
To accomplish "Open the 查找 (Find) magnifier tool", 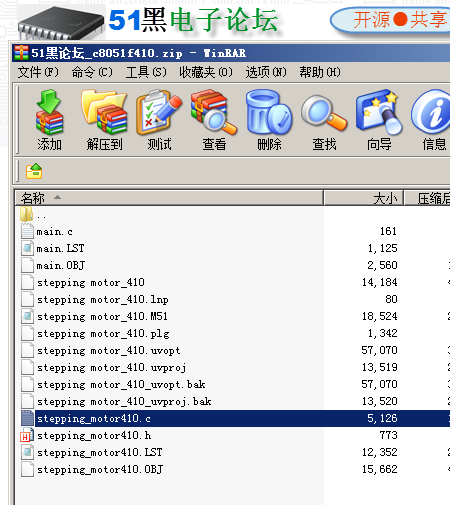I will pos(324,120).
